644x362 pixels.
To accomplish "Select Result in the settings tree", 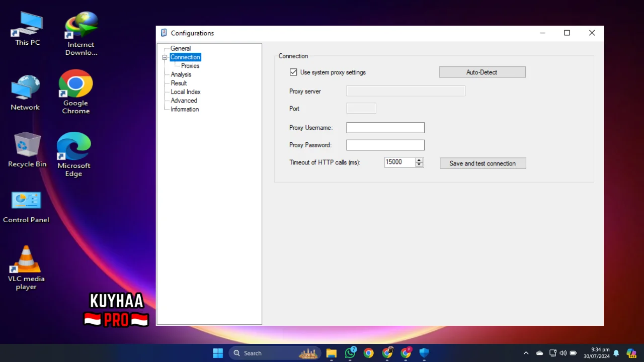I will 179,83.
